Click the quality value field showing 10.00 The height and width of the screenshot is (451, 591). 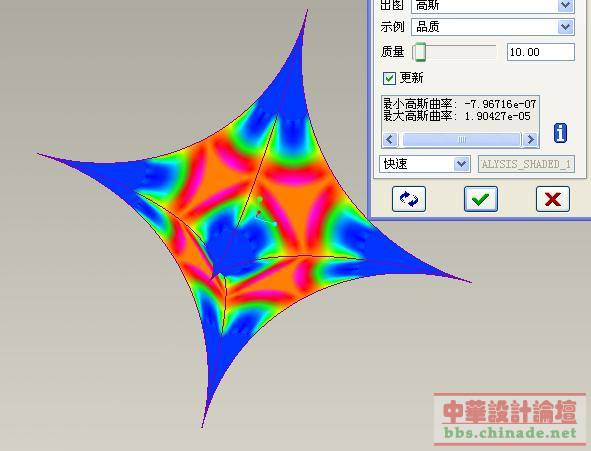[x=540, y=52]
